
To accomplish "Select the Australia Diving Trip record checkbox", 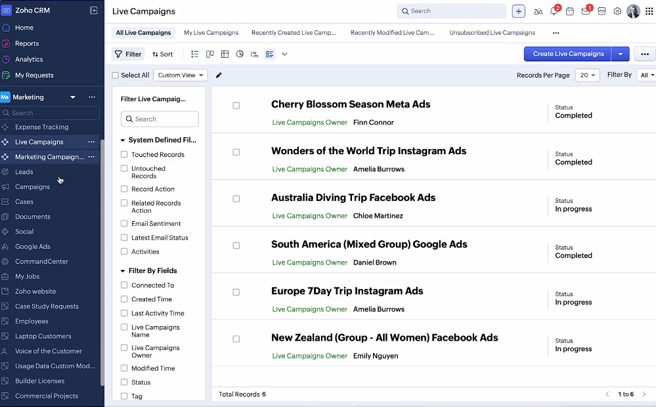I will tap(236, 199).
